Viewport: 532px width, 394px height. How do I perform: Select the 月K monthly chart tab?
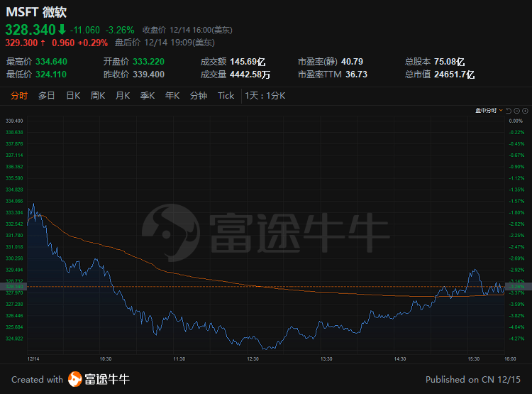123,96
